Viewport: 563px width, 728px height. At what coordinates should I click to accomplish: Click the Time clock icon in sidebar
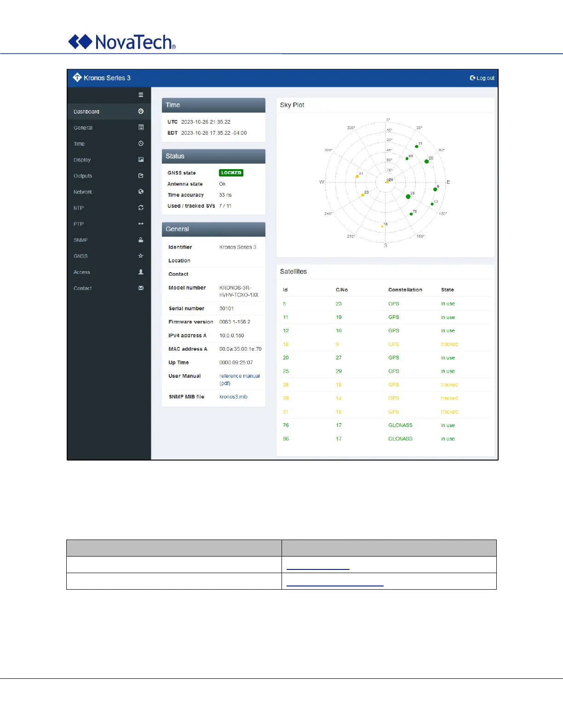tap(141, 143)
